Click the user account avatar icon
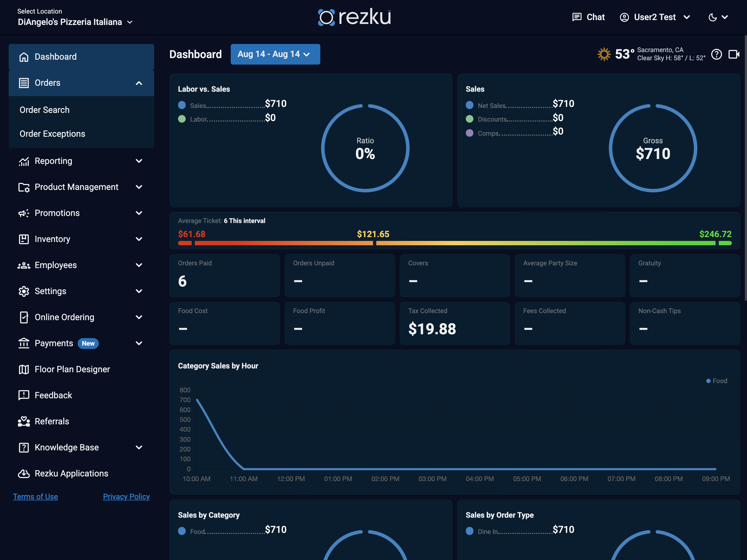The image size is (747, 560). tap(624, 17)
